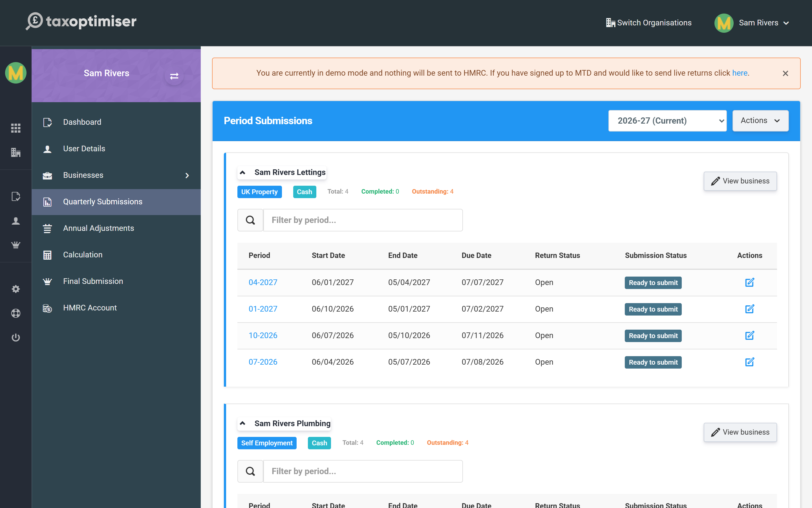Click due date 07/07/2027
This screenshot has height=508, width=812.
coord(482,282)
